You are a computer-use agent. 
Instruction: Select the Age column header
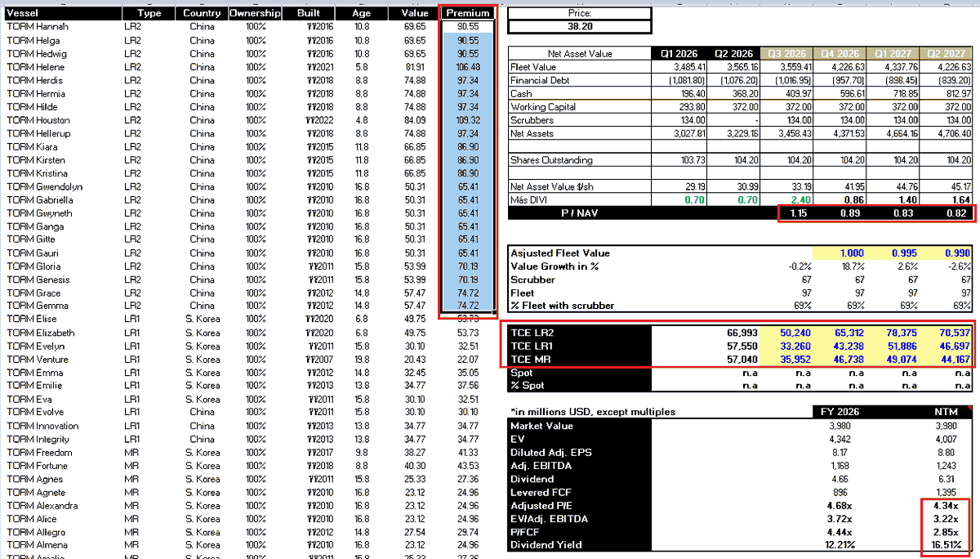[361, 13]
